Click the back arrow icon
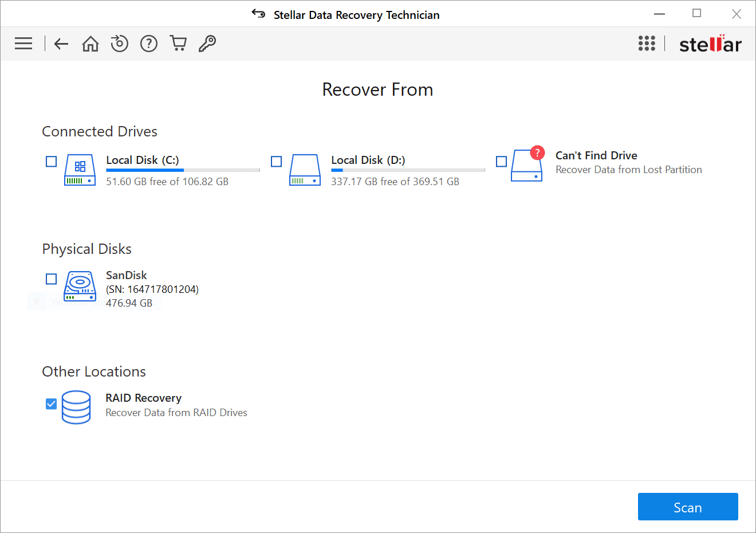Image resolution: width=756 pixels, height=533 pixels. (x=61, y=44)
